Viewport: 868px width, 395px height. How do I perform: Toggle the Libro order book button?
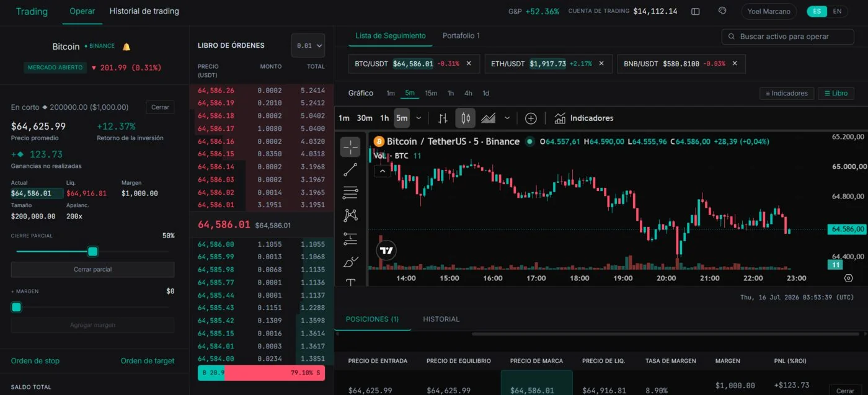pos(836,93)
